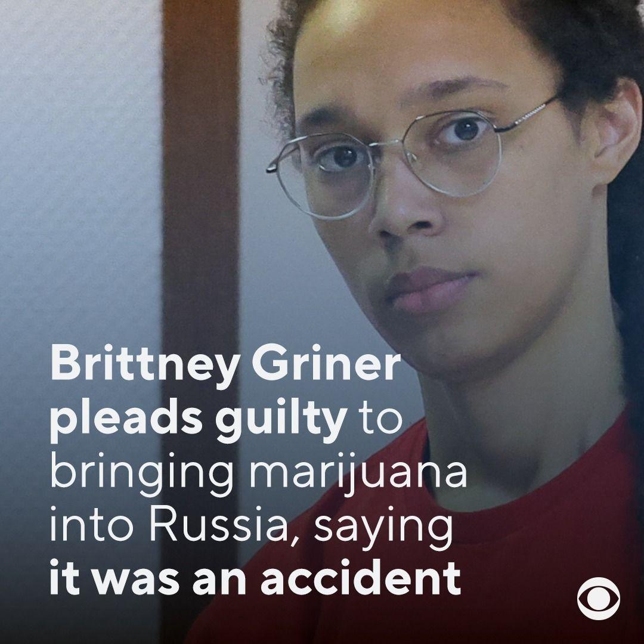Click the word 'accident' at the bottom
The image size is (644, 644).
361,578
